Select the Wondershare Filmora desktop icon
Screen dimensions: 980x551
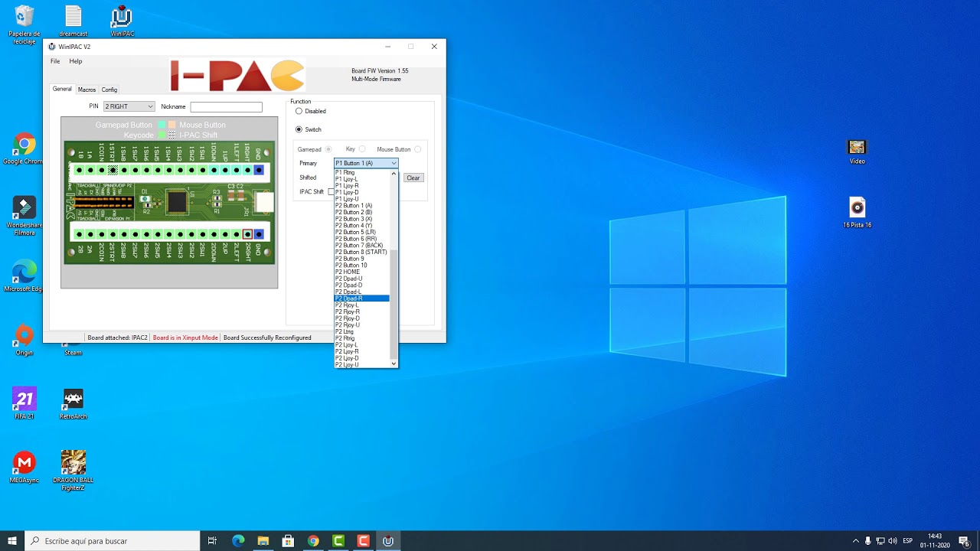click(24, 216)
